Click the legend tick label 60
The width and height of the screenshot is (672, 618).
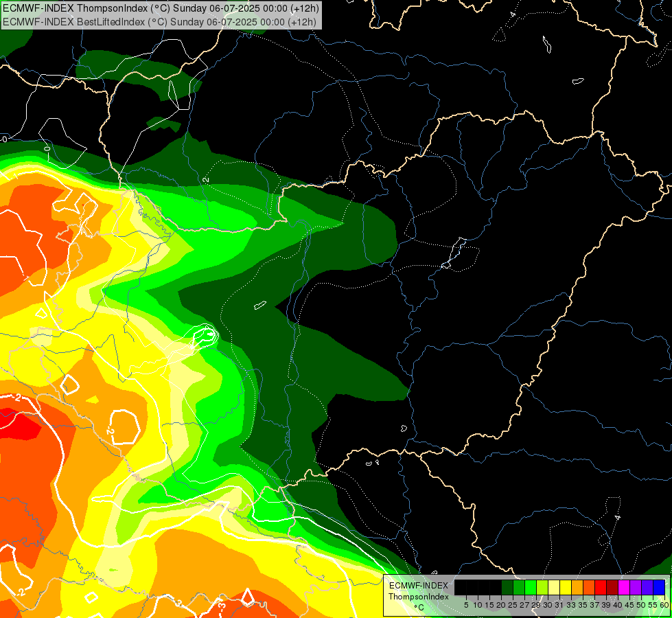(664, 605)
